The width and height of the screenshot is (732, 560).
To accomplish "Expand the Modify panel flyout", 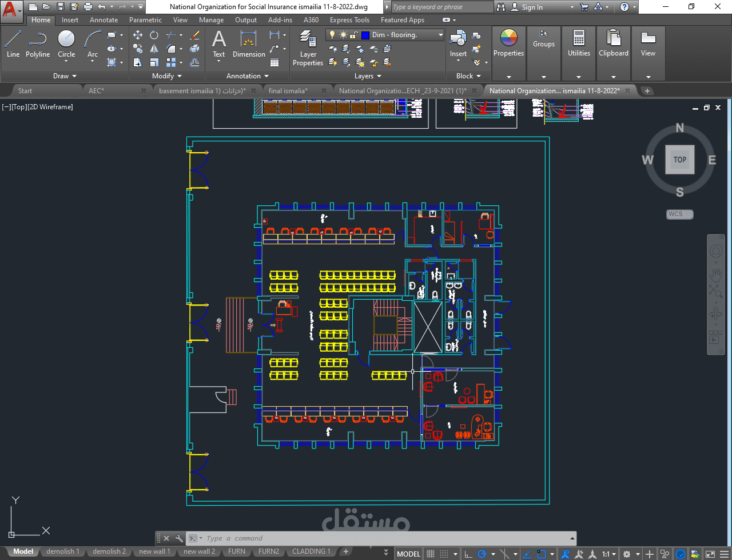I will pos(166,76).
